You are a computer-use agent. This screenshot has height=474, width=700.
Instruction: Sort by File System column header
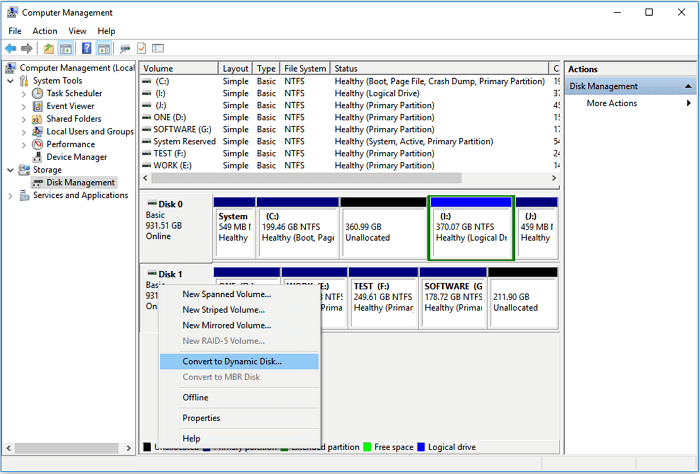(x=304, y=69)
